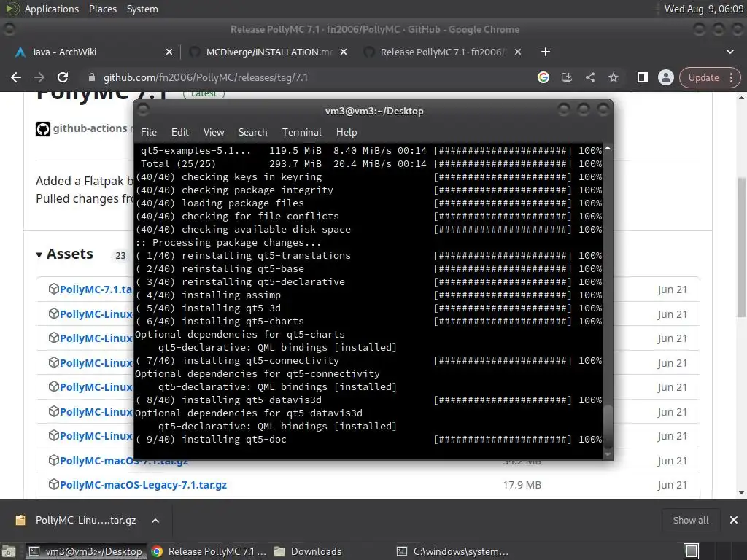Viewport: 747px width, 560px height.
Task: Open a new Chrome tab
Action: point(546,52)
